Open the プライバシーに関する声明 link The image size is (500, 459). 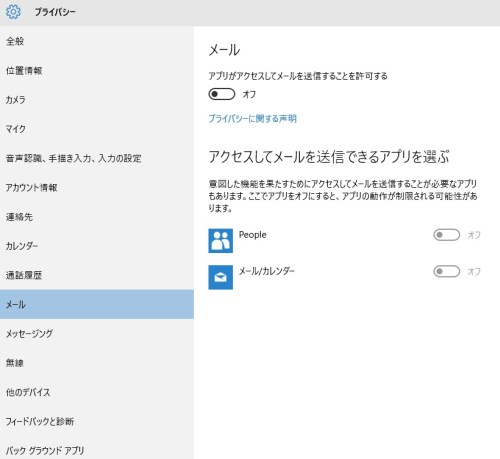tap(252, 118)
